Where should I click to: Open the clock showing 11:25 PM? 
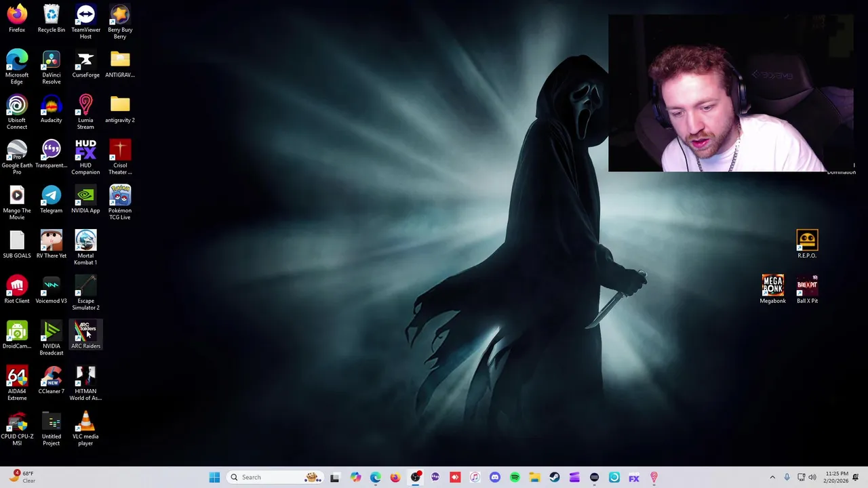click(x=836, y=477)
